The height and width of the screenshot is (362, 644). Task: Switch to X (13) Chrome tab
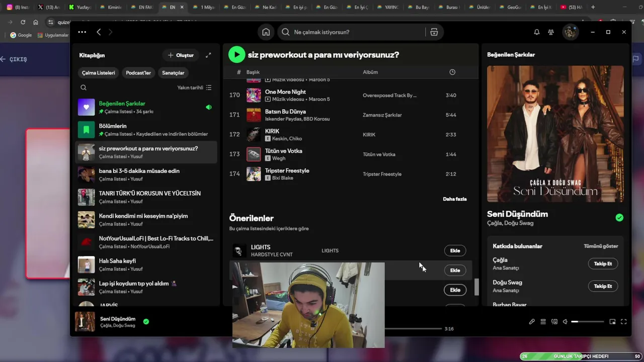coord(48,7)
